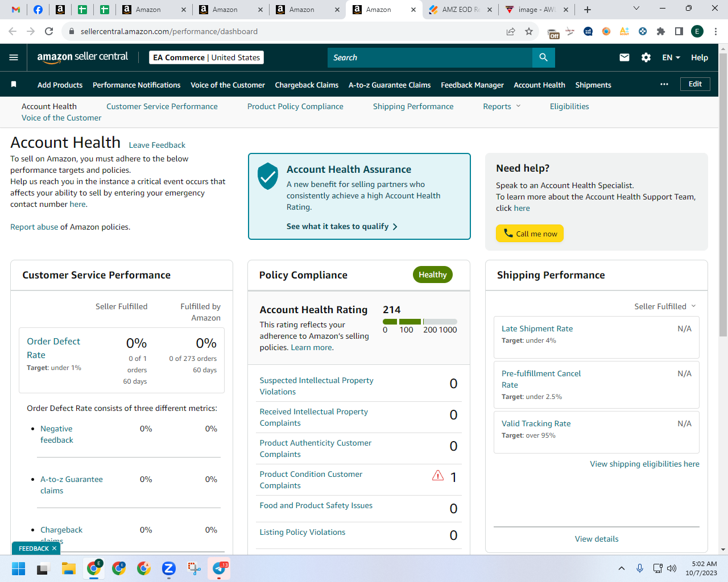Click the Edit button in navigation bar
This screenshot has width=728, height=582.
tap(695, 84)
